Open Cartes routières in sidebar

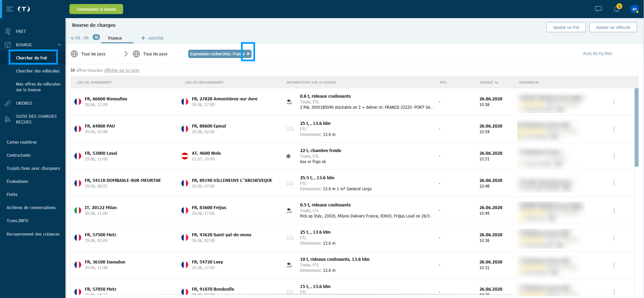[x=22, y=142]
